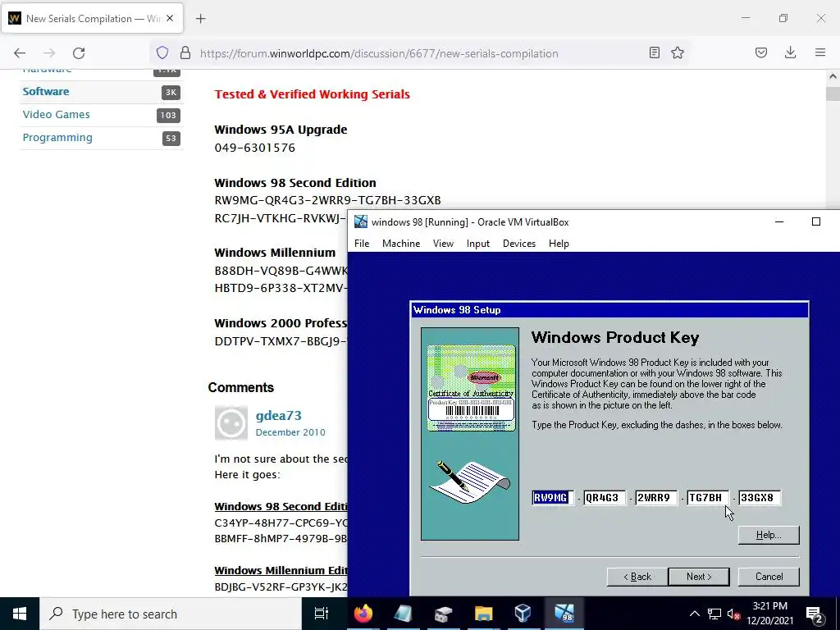840x630 pixels.
Task: Toggle Firefox reader view icon
Action: tap(654, 52)
